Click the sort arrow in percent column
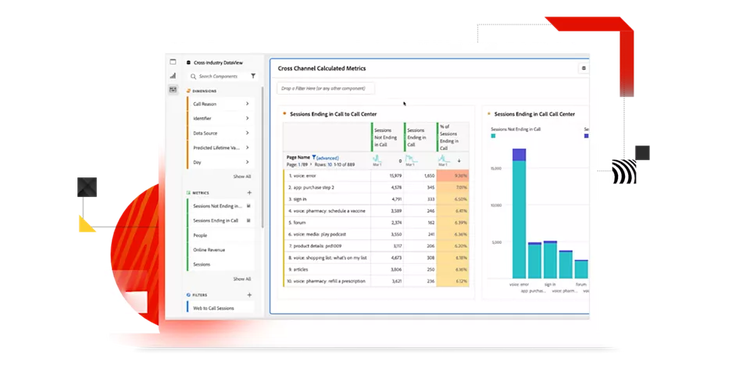This screenshot has height=375, width=750. tap(459, 161)
